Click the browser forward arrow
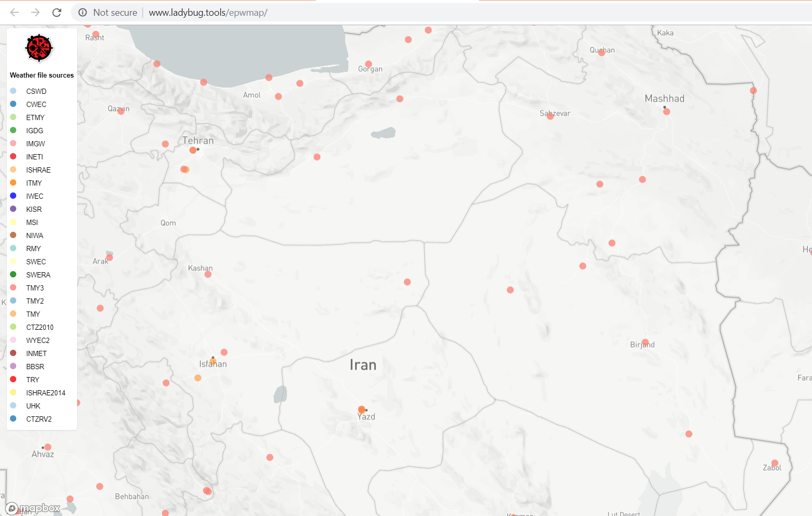The height and width of the screenshot is (516, 812). click(36, 13)
